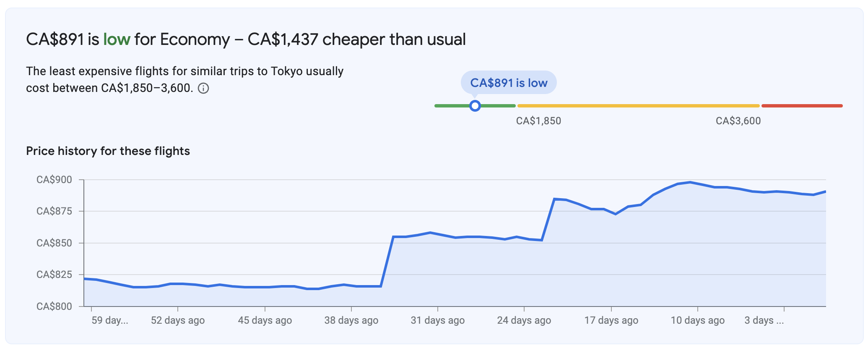
Task: Click the green word "low" in headline
Action: click(117, 39)
